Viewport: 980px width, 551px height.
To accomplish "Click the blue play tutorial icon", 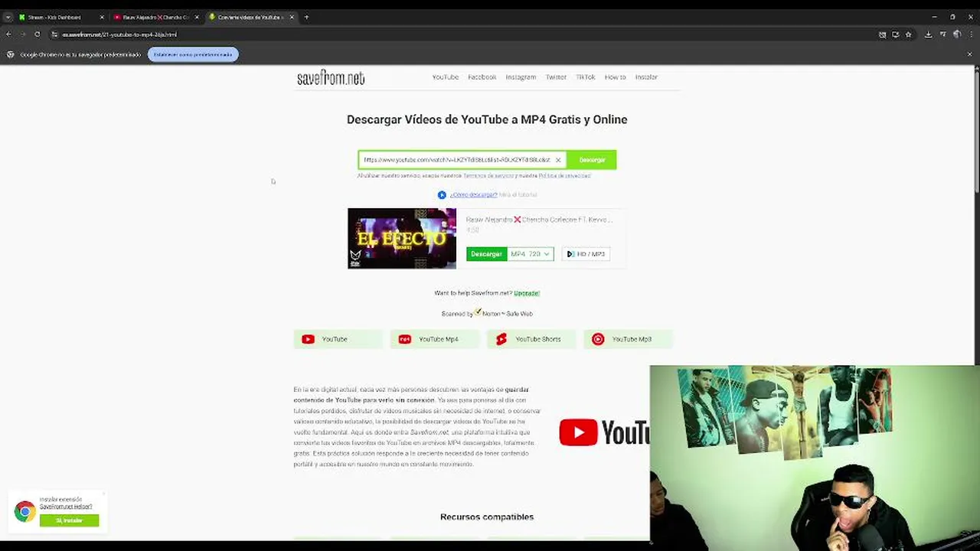I will point(442,195).
